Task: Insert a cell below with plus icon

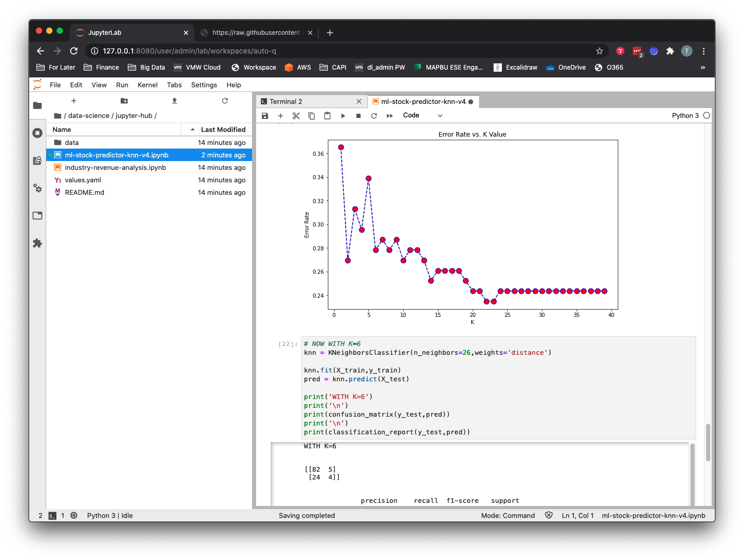Action: pos(281,116)
